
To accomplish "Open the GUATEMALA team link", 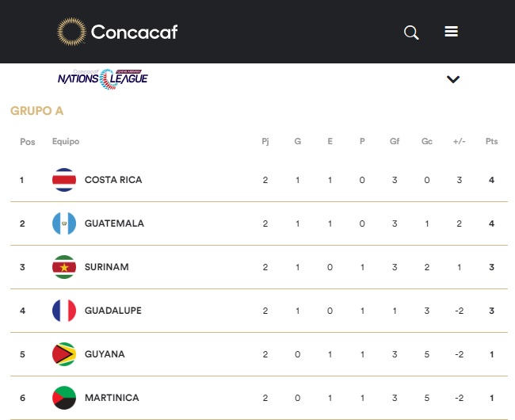I will tap(114, 223).
